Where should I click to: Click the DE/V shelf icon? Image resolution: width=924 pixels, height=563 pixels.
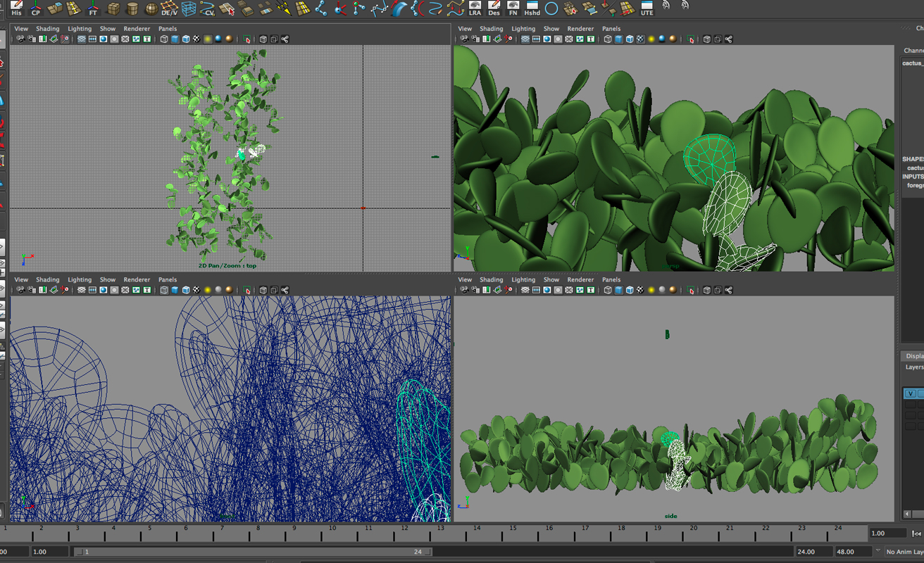[170, 8]
